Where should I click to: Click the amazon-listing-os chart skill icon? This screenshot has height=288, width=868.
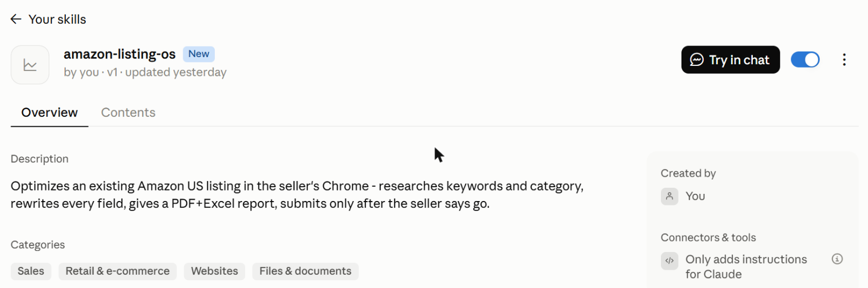coord(30,65)
